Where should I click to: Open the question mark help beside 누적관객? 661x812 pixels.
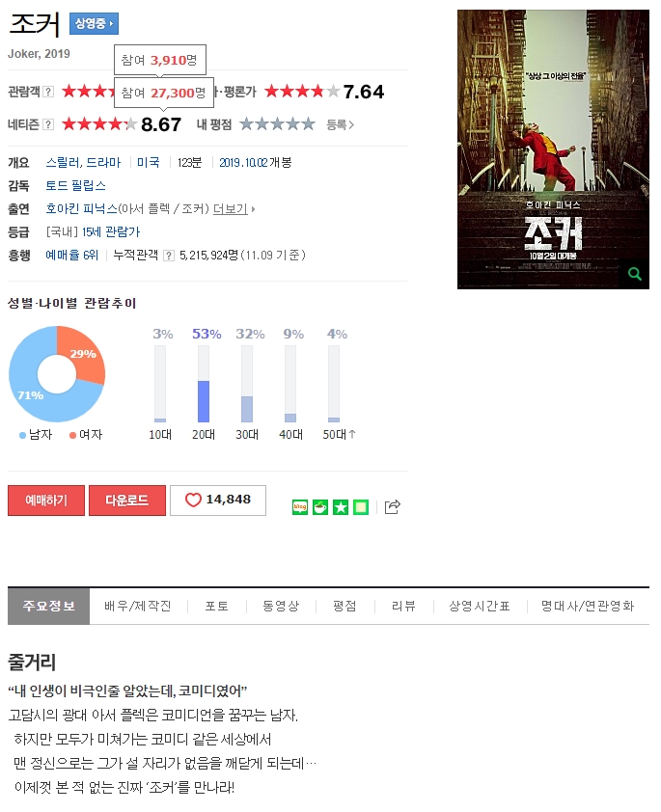[168, 256]
